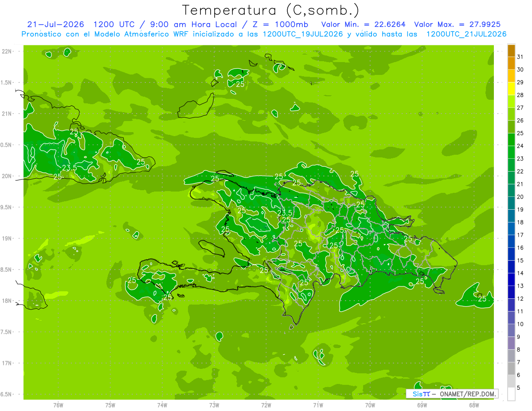Pick the yellow legend swatch between 28 and 29

pyautogui.click(x=511, y=89)
